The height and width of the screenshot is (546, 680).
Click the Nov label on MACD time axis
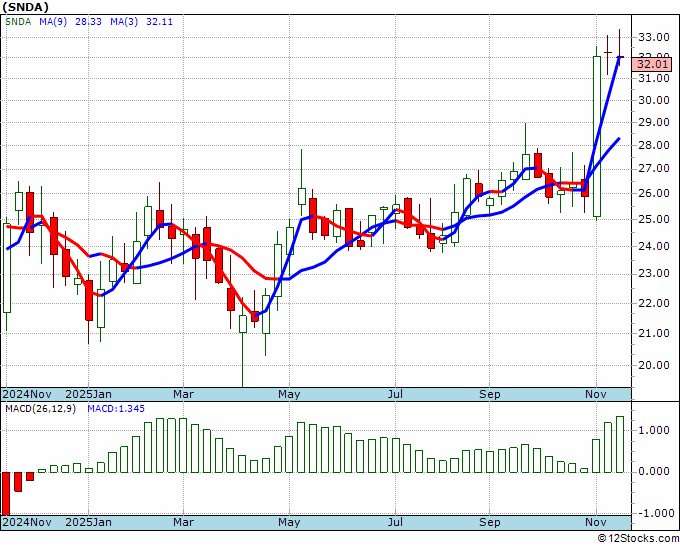[595, 522]
